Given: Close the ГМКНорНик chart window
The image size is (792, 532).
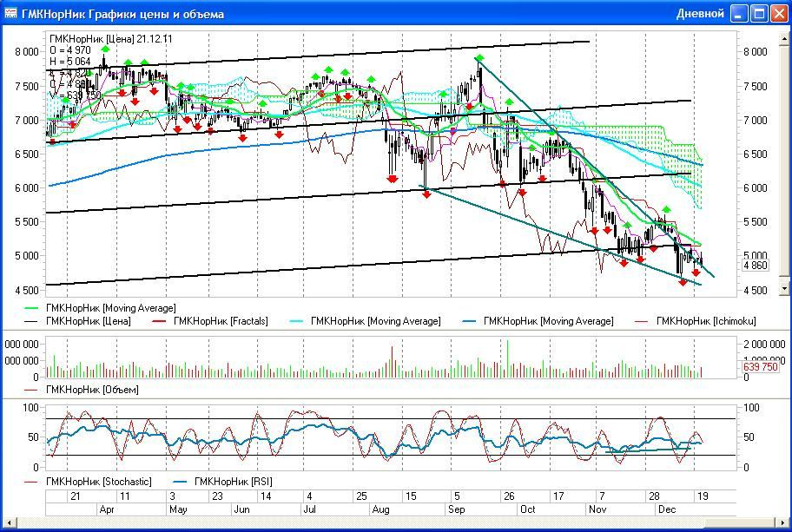Looking at the screenshot, I should pyautogui.click(x=778, y=14).
